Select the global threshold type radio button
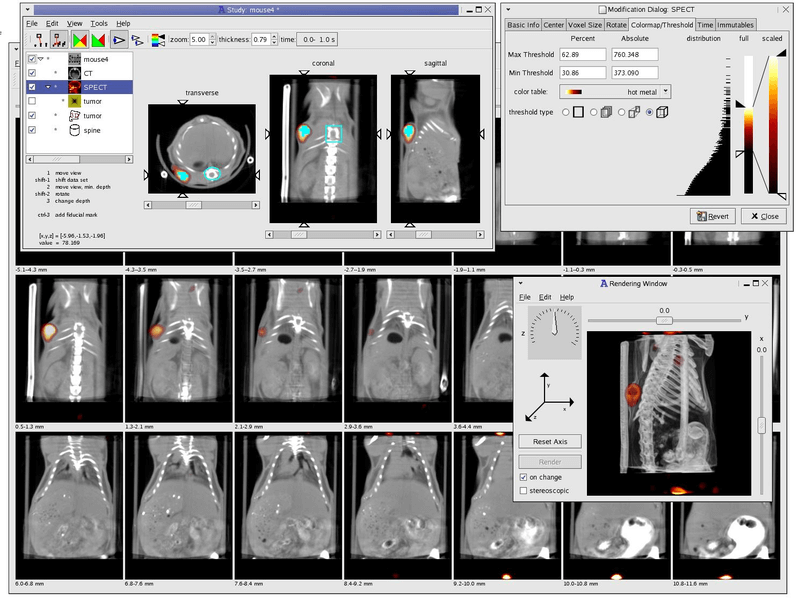Screen dimensions: 798x600 (x=649, y=112)
